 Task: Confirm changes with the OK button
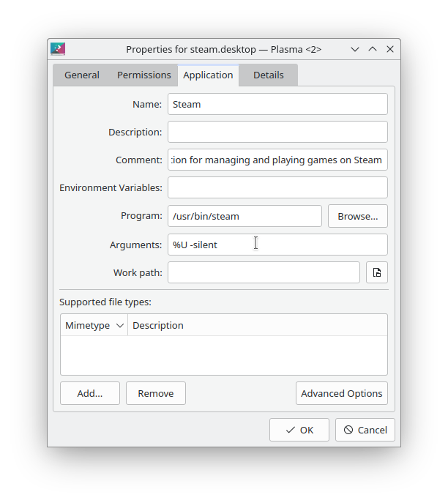pyautogui.click(x=299, y=430)
